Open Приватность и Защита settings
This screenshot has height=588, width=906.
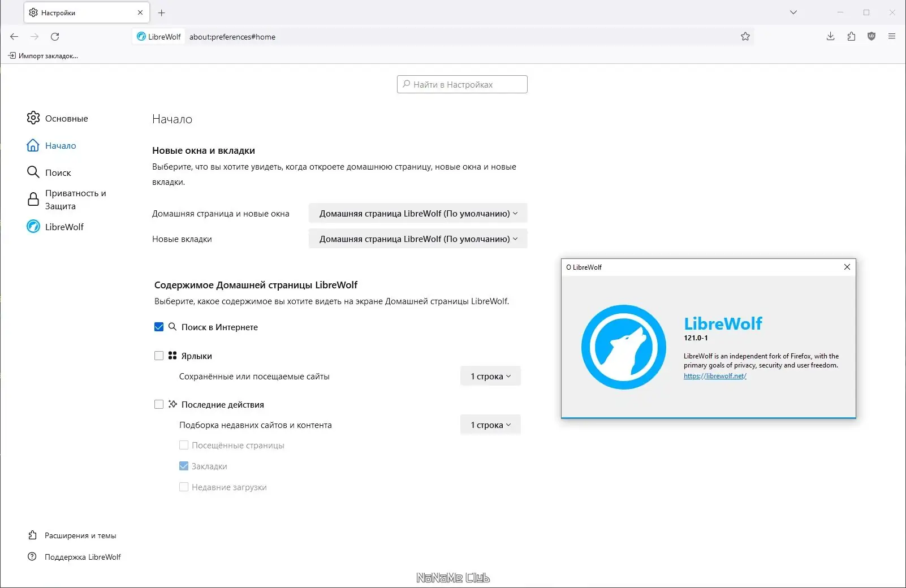tap(67, 200)
